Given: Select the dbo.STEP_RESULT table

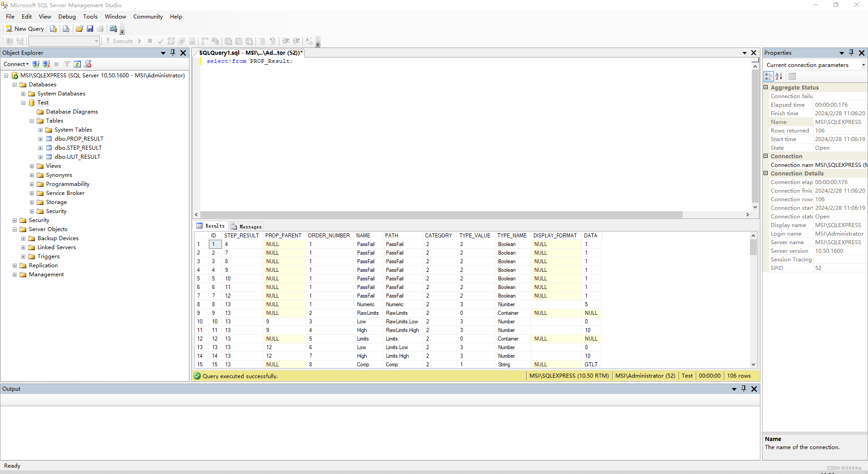Looking at the screenshot, I should (x=78, y=147).
